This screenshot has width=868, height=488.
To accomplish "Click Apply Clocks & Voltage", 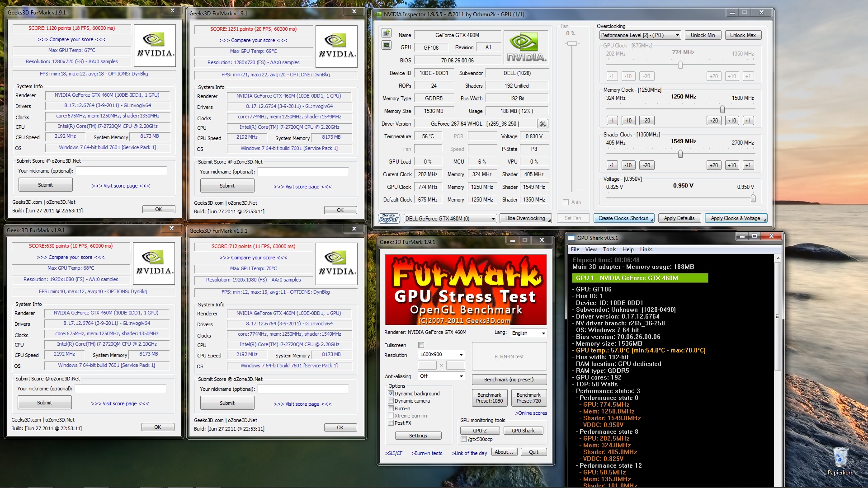I will [x=736, y=218].
